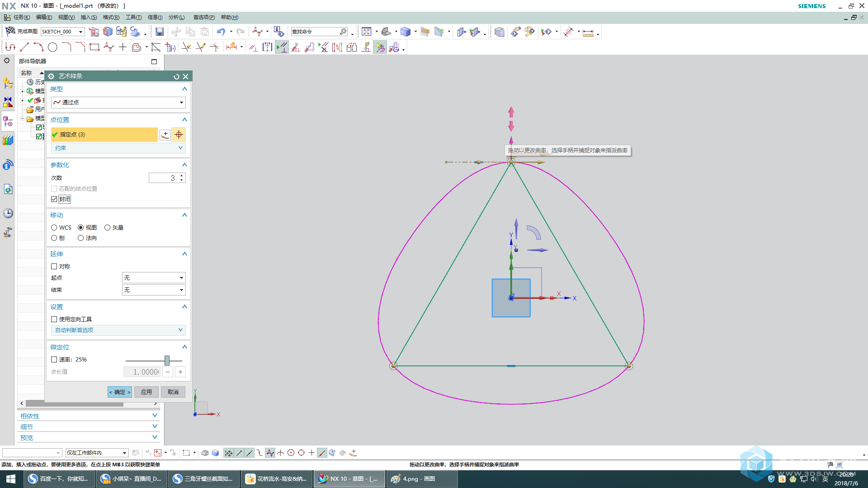Select the Line sketch tool

tap(24, 47)
